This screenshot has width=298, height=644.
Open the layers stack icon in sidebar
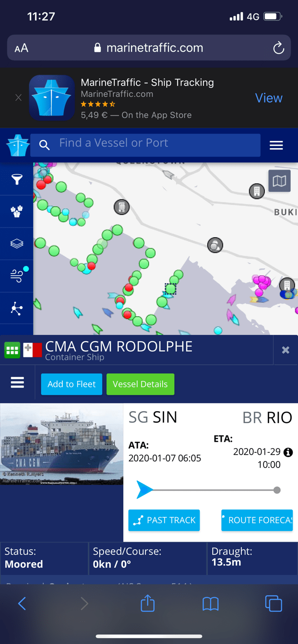17,243
